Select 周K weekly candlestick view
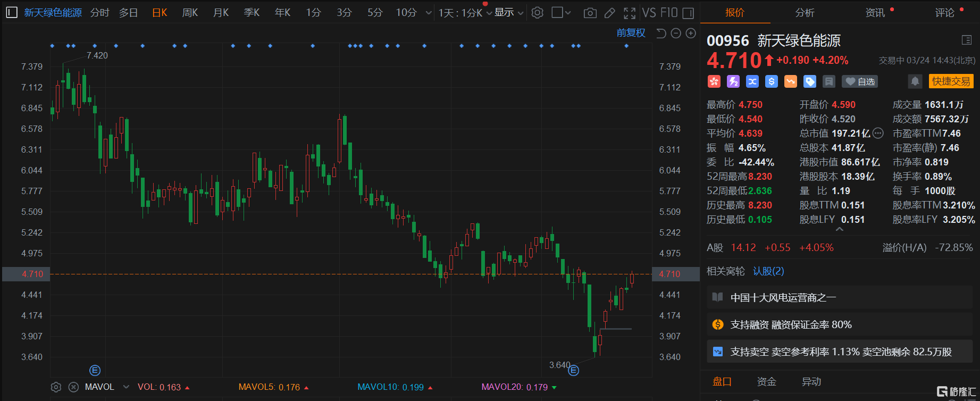The image size is (980, 401). [190, 12]
